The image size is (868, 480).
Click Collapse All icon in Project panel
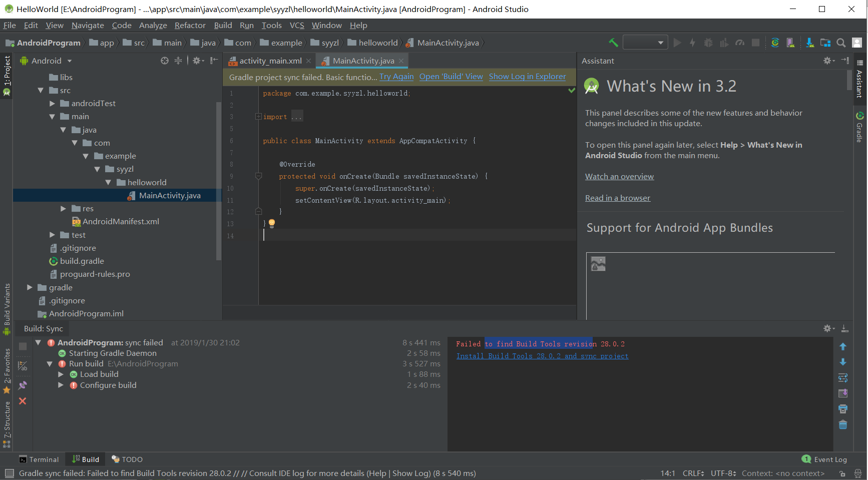pos(178,61)
